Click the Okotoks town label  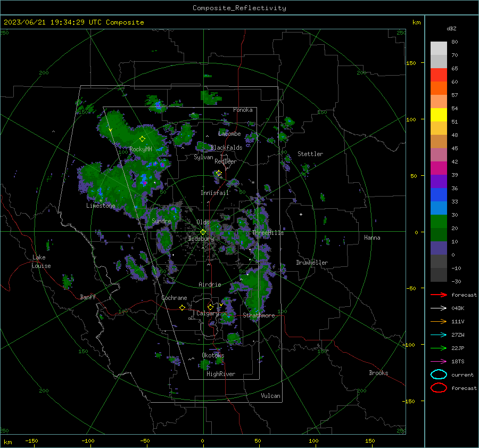(213, 355)
